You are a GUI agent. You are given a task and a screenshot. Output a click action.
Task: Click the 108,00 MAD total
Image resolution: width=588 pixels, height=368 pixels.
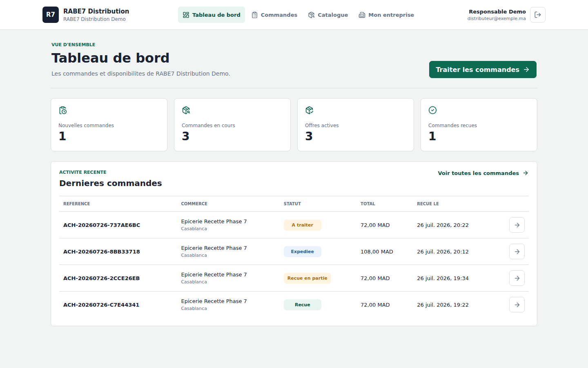pyautogui.click(x=377, y=251)
